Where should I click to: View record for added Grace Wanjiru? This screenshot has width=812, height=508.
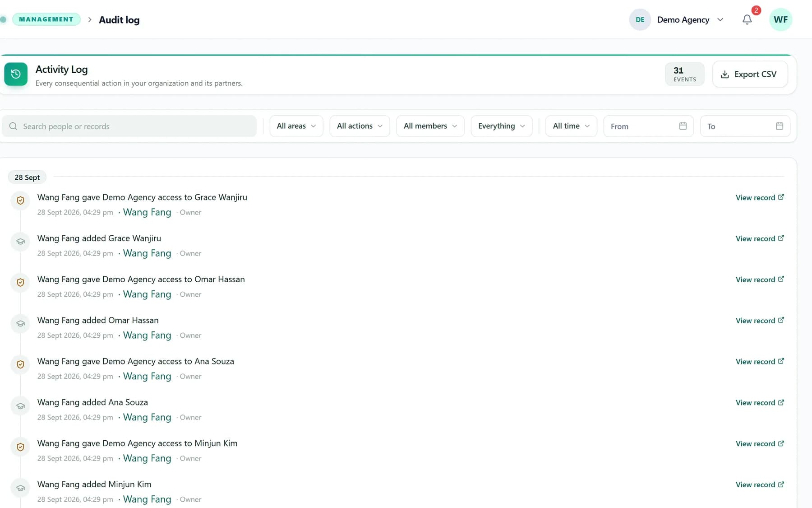click(760, 239)
